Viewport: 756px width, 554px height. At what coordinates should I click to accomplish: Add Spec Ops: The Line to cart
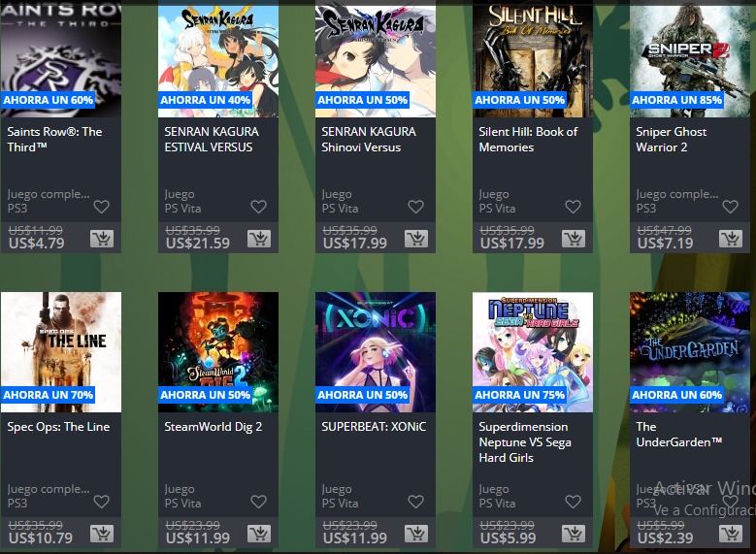click(102, 534)
